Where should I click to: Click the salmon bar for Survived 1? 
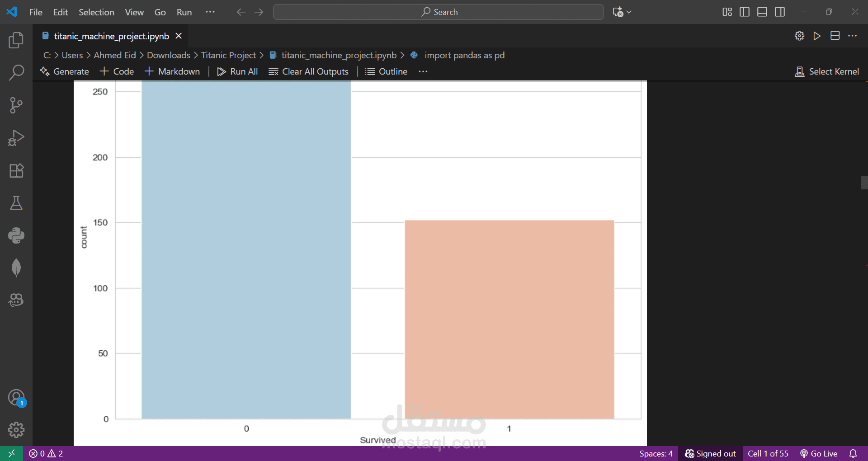[509, 320]
